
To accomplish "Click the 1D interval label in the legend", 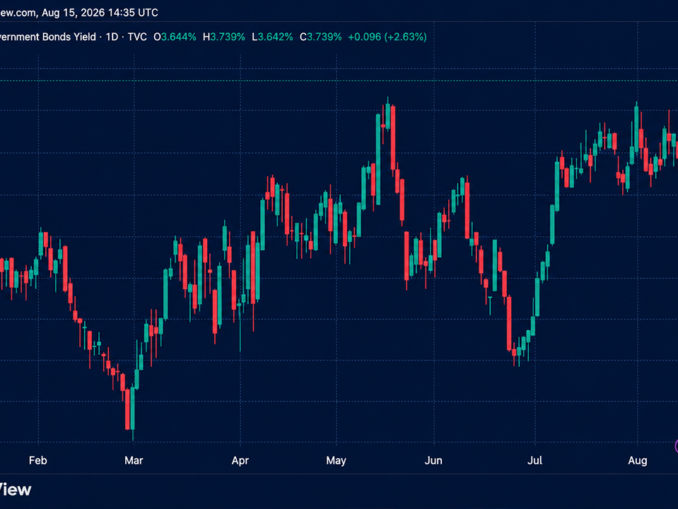I will point(112,37).
